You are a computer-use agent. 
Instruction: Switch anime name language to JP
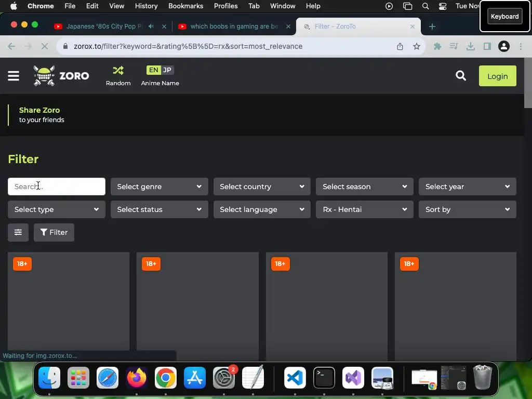[167, 70]
